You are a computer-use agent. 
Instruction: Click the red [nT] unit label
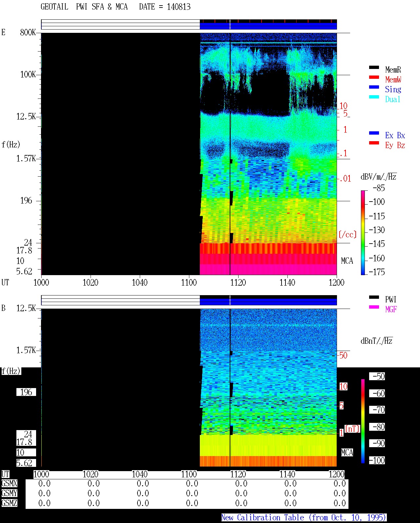352,429
